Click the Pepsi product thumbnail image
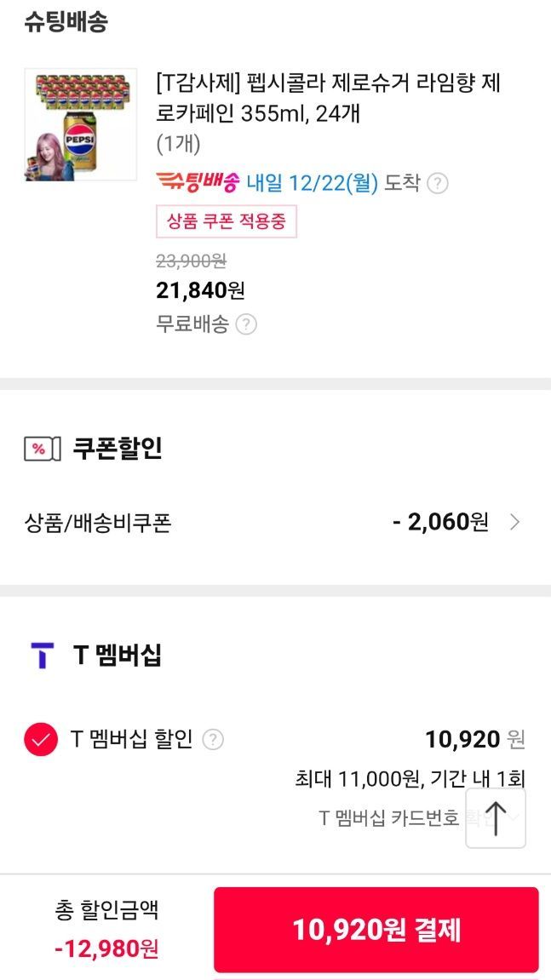This screenshot has width=551, height=980. click(81, 124)
